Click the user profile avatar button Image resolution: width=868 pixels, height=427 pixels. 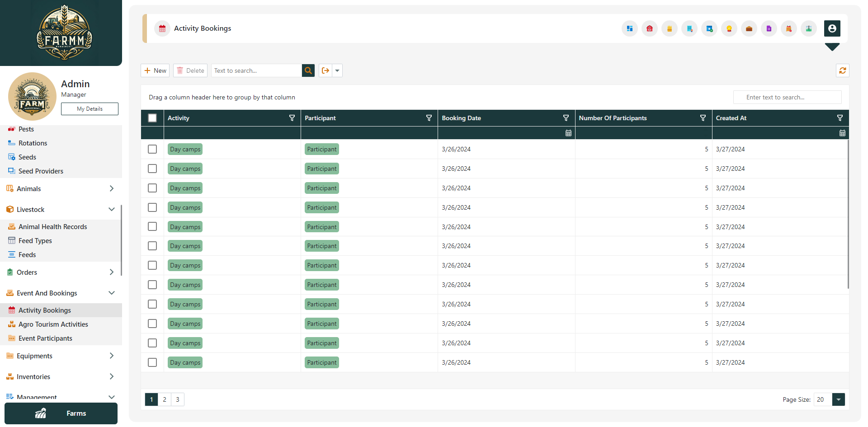833,28
